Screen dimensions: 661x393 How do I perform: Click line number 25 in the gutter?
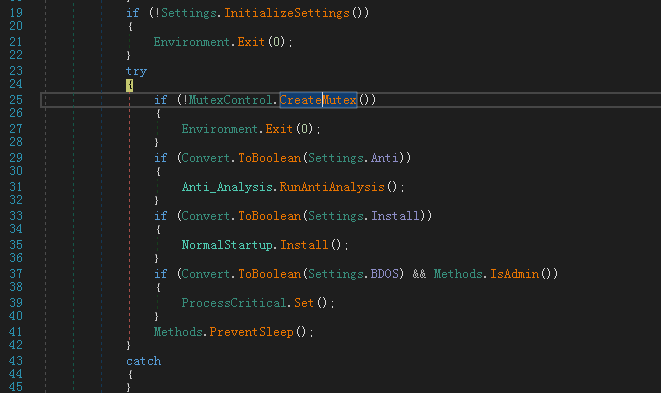point(16,100)
